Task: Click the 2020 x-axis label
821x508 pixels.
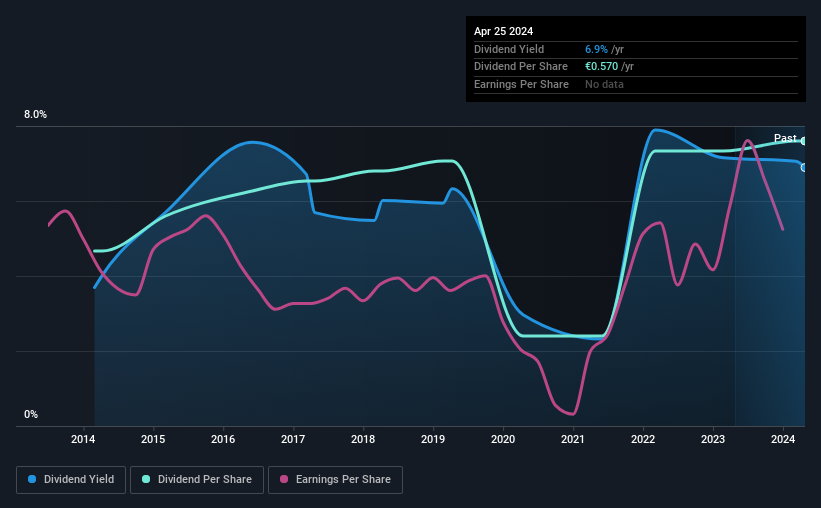Action: point(503,439)
